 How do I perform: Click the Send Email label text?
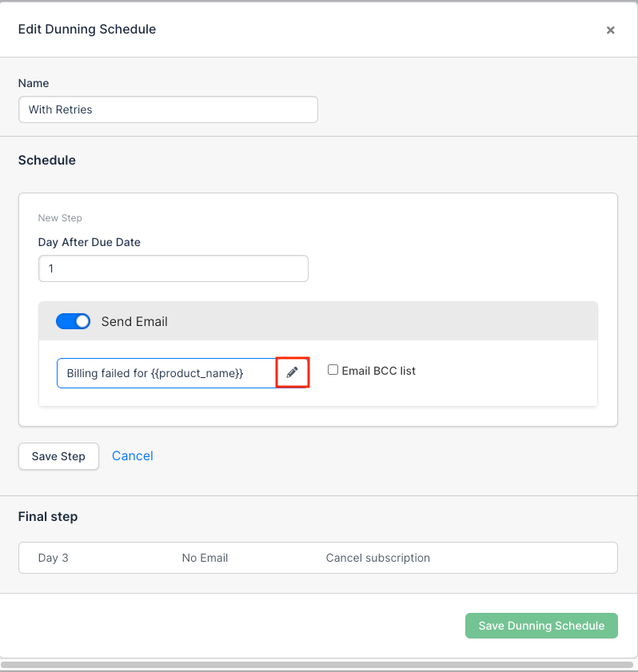(134, 321)
